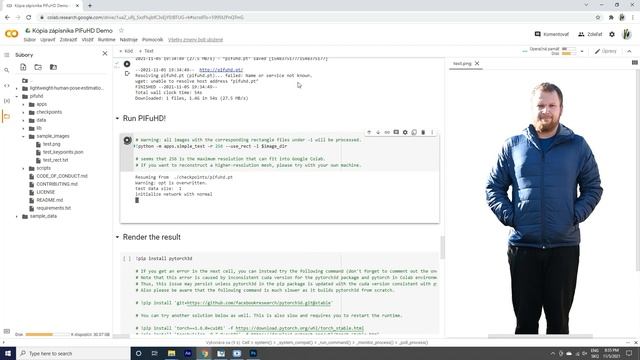Click the notebook vertical scrollbar
This screenshot has height=360, width=640.
(442, 247)
